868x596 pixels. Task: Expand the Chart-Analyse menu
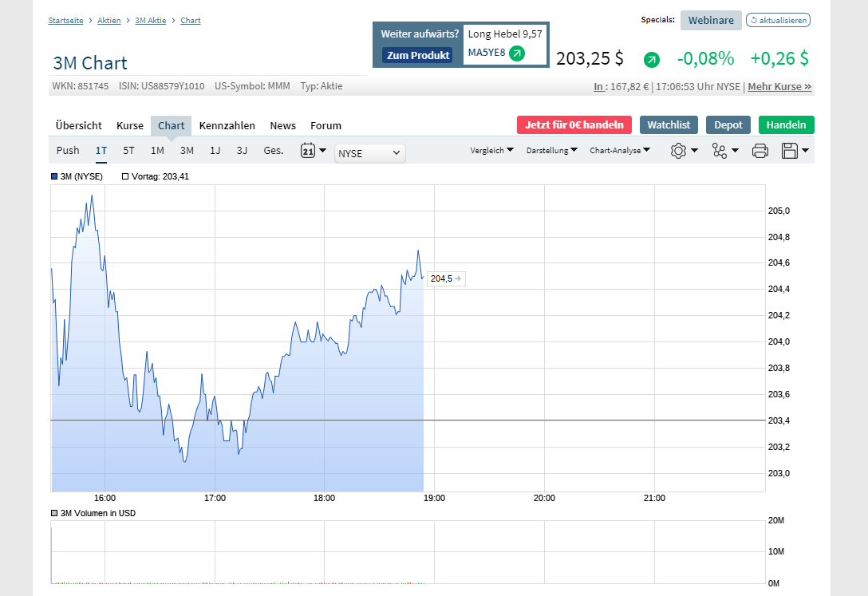pyautogui.click(x=620, y=150)
